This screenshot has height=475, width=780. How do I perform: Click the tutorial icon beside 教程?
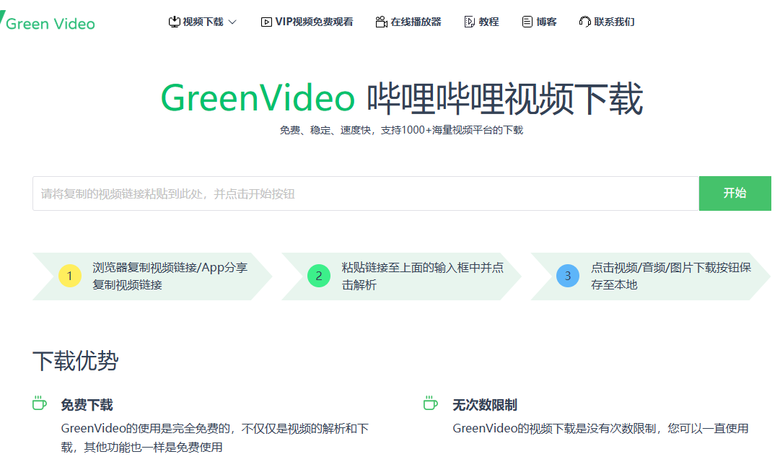click(x=470, y=22)
